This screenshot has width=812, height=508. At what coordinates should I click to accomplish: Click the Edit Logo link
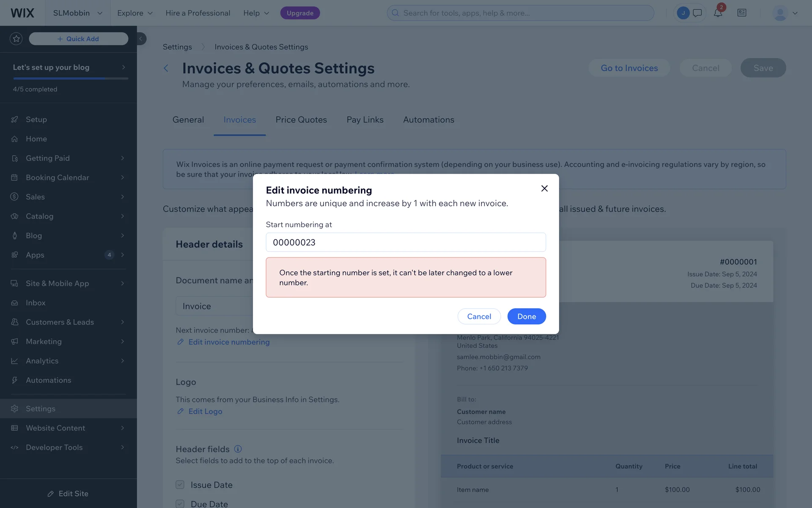point(205,411)
